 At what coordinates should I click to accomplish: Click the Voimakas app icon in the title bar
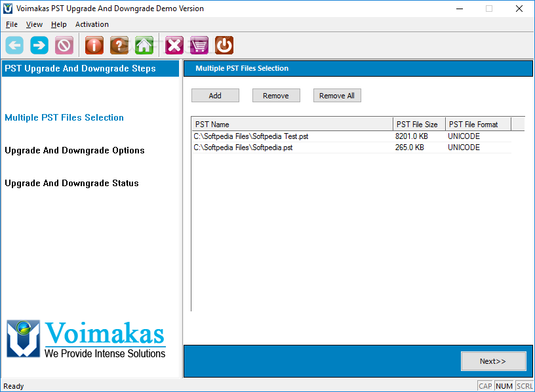tap(8, 9)
